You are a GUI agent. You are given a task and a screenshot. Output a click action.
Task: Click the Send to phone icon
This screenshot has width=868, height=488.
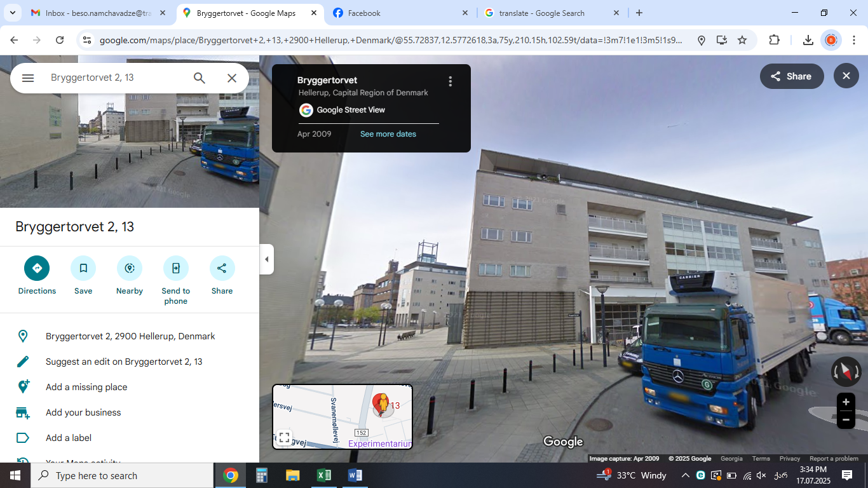pos(176,268)
